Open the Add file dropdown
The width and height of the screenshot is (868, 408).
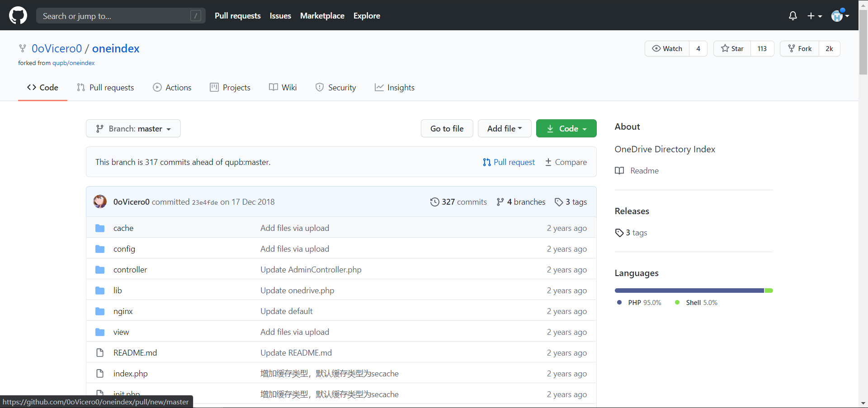[x=505, y=128]
